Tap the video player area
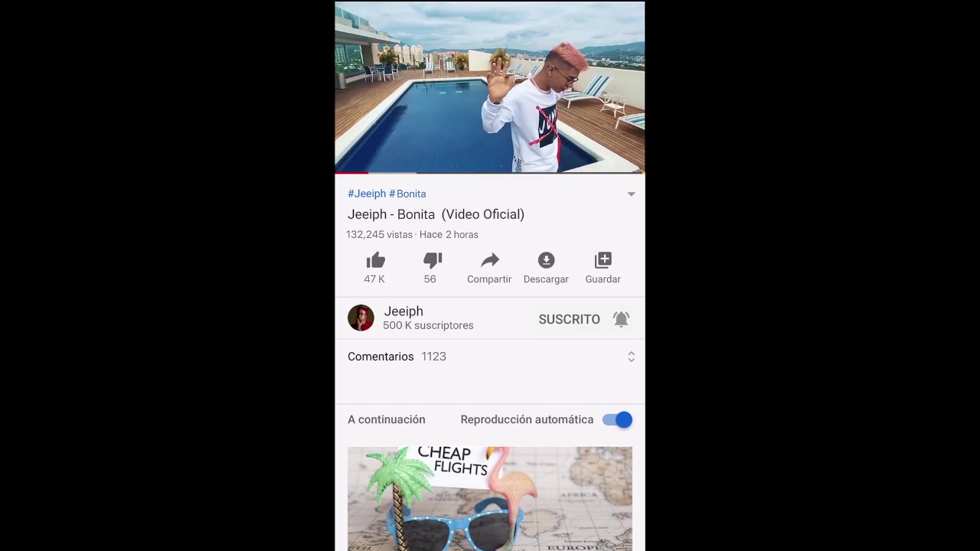The width and height of the screenshot is (980, 551). (490, 87)
